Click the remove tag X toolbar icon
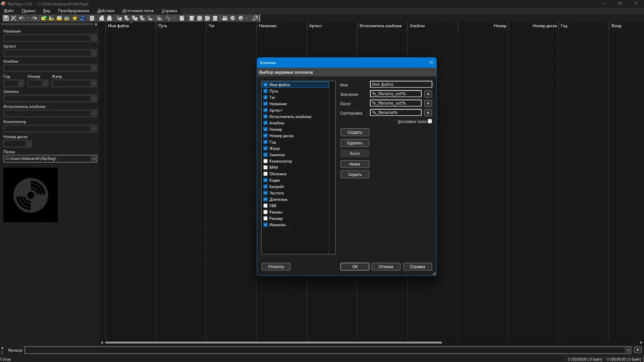644x362 pixels. [x=13, y=18]
